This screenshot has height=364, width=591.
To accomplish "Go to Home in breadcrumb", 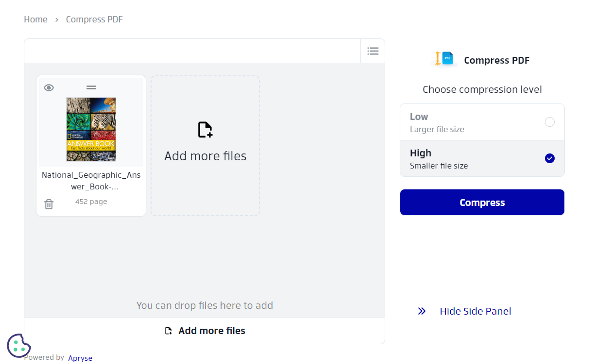I will (36, 19).
